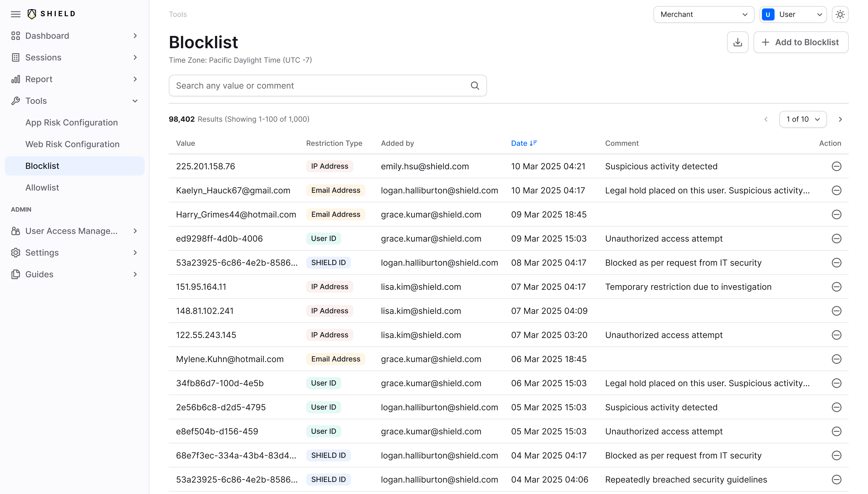Screen dimensions: 868x494
Task: Collapse the Tools menu
Action: (x=75, y=101)
